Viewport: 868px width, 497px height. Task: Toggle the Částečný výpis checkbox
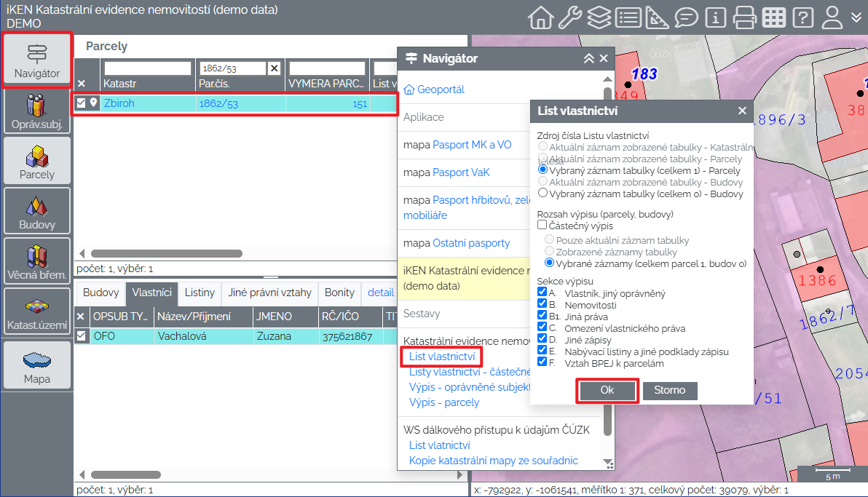pyautogui.click(x=542, y=226)
